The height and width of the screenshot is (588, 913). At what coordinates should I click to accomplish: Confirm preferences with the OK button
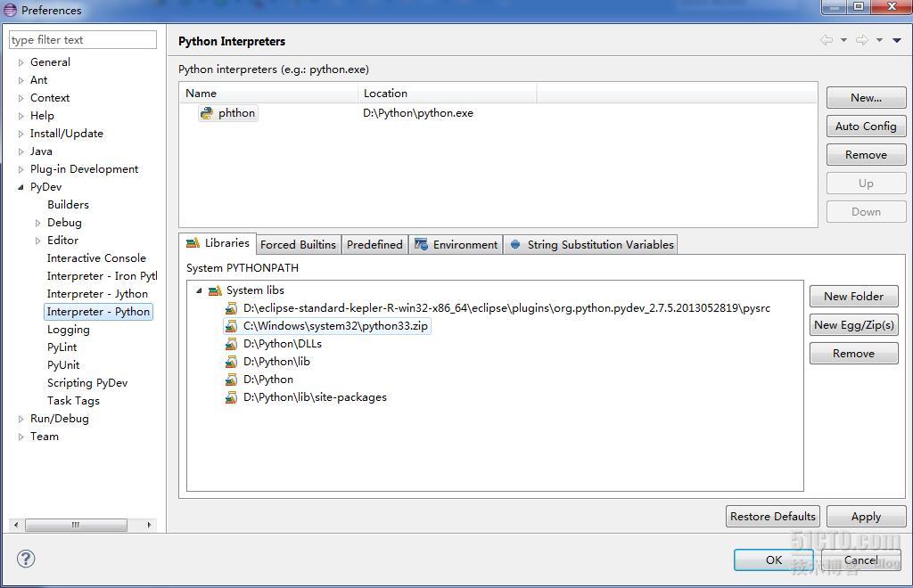pos(773,560)
